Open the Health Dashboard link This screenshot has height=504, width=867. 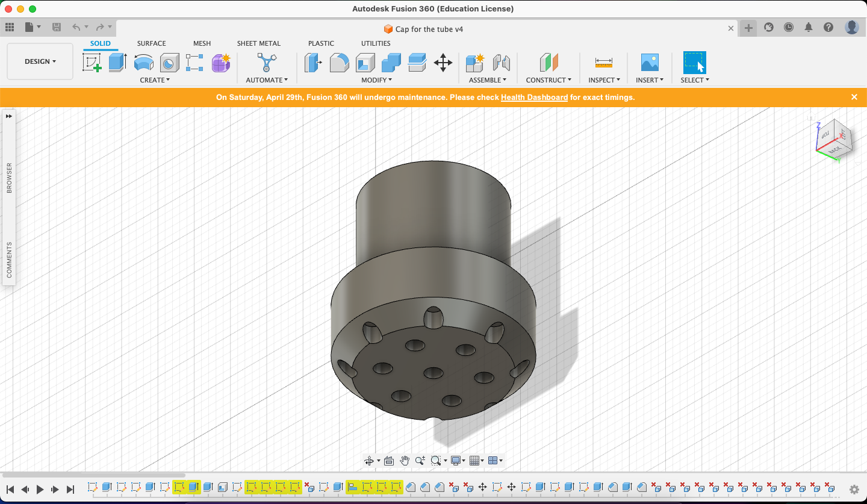[x=534, y=97]
